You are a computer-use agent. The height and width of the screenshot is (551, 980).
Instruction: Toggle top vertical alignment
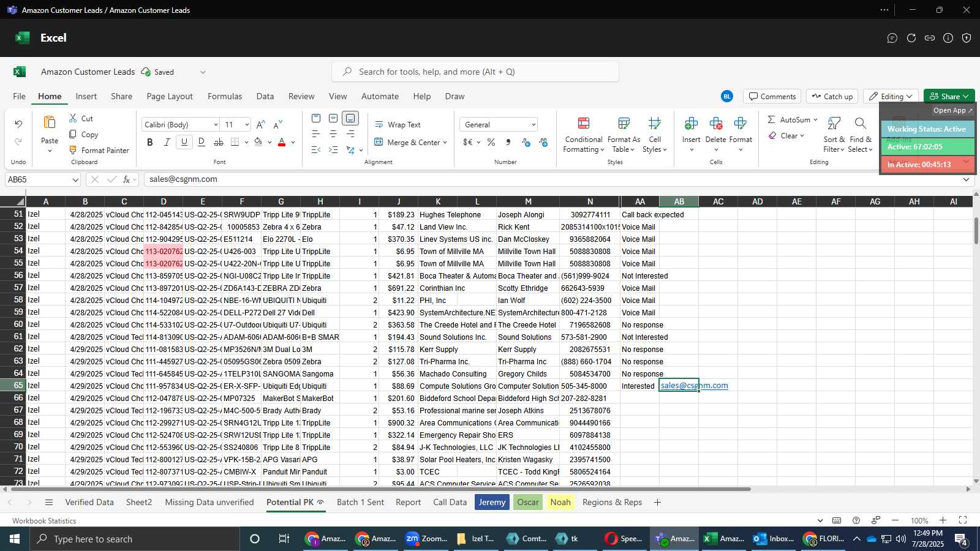pos(316,118)
